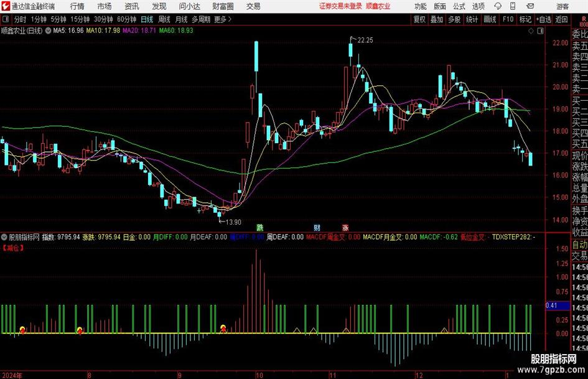Click the month 10 marker on time axis
This screenshot has width=588, height=379.
click(259, 375)
